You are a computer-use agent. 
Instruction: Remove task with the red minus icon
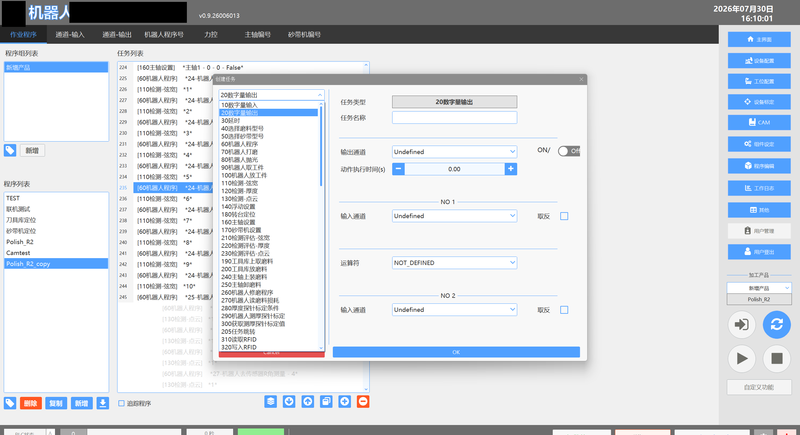(363, 402)
